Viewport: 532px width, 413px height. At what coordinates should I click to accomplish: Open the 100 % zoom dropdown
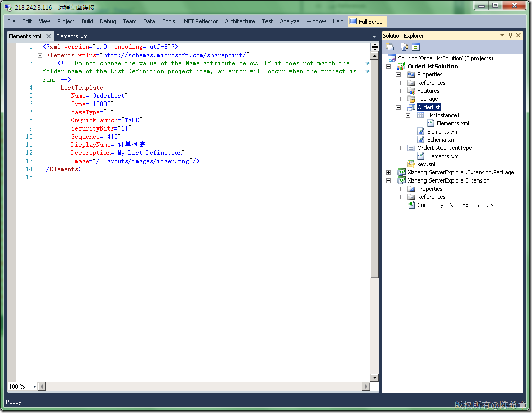[34, 386]
